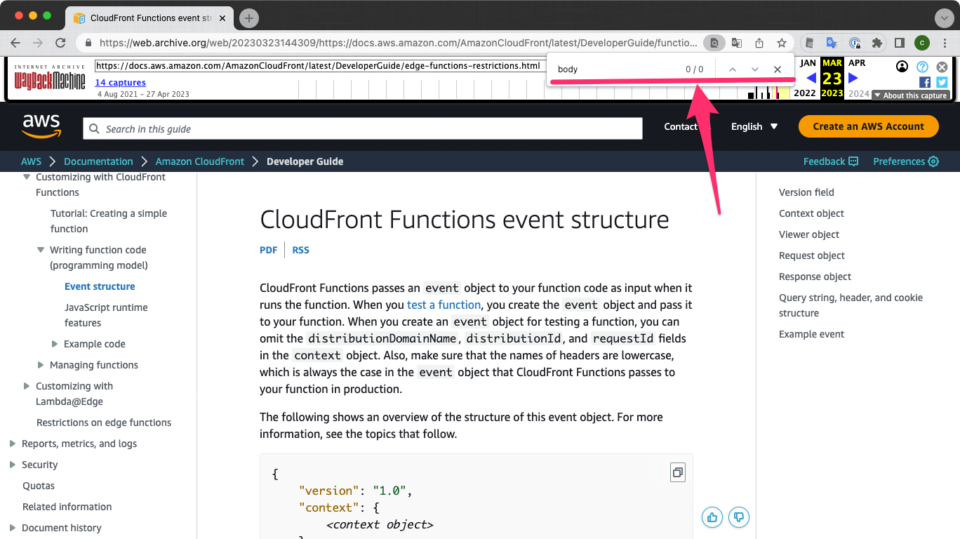The width and height of the screenshot is (960, 539).
Task: Click Search in this guide field
Action: click(362, 129)
